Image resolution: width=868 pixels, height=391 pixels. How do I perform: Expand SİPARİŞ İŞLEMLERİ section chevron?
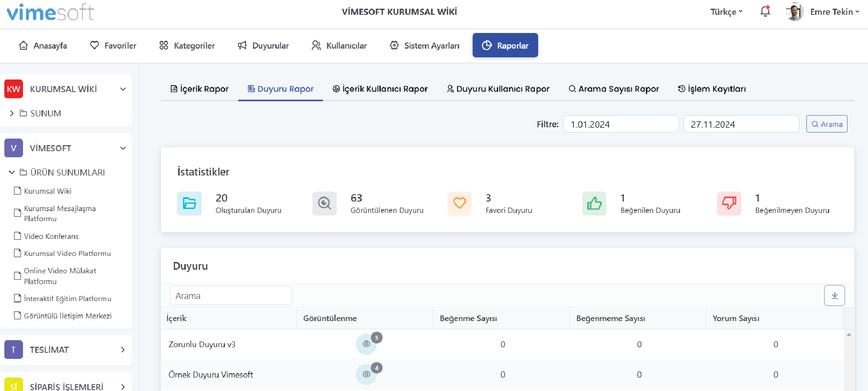(123, 387)
